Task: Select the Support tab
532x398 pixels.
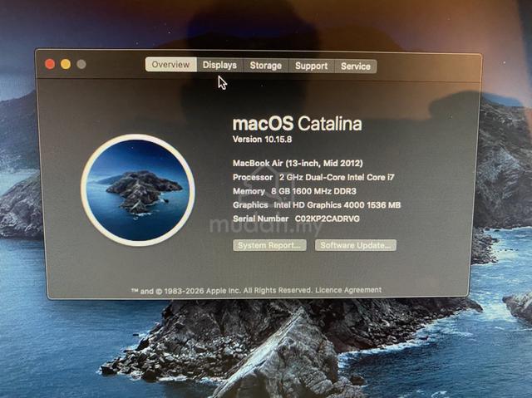Action: pyautogui.click(x=312, y=66)
